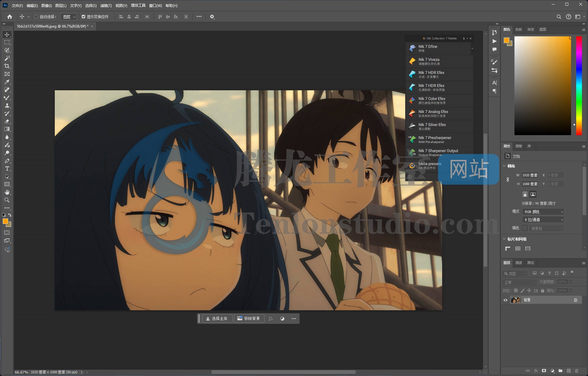The height and width of the screenshot is (376, 588).
Task: Toggle rulers icon in Properties panel
Action: (x=508, y=249)
